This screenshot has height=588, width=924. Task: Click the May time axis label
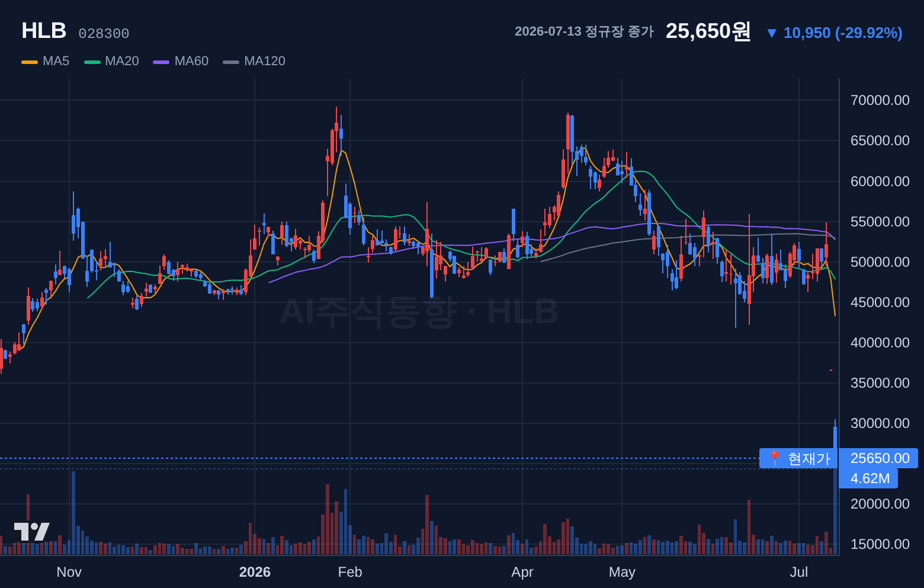coord(622,572)
